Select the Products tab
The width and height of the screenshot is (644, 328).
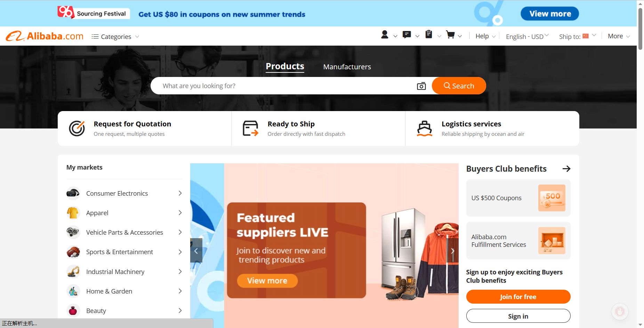click(x=285, y=67)
